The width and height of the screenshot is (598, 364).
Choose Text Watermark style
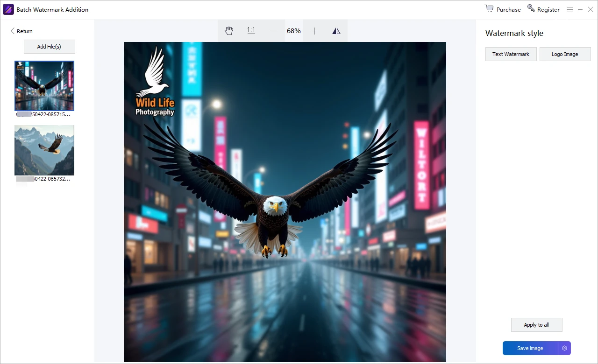[511, 54]
